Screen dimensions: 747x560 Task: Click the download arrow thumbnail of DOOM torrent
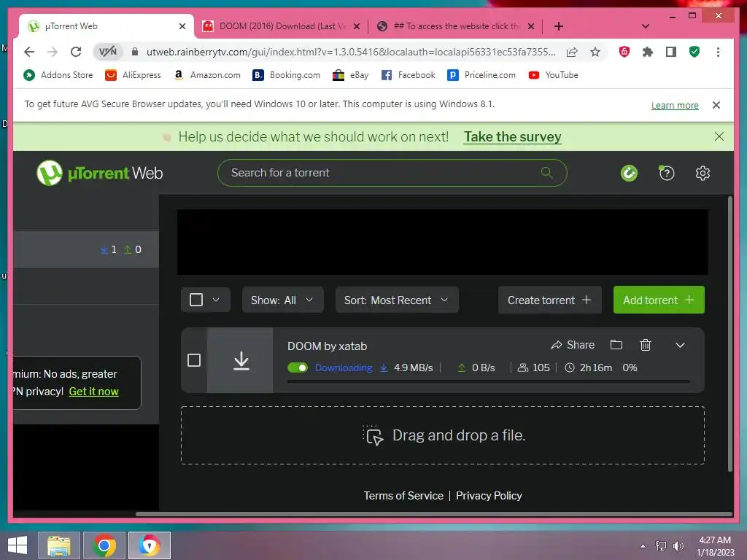(241, 360)
